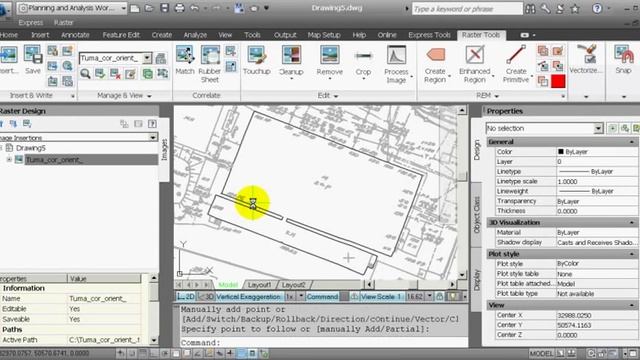Viewport: 640px width, 360px height.
Task: Click the image icon with red X
Action: point(116,74)
